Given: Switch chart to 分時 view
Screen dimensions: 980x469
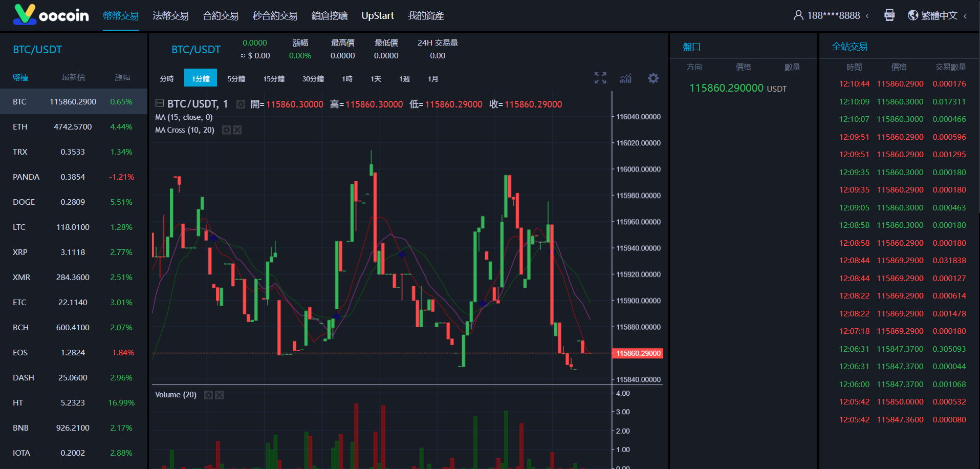Looking at the screenshot, I should click(x=167, y=79).
